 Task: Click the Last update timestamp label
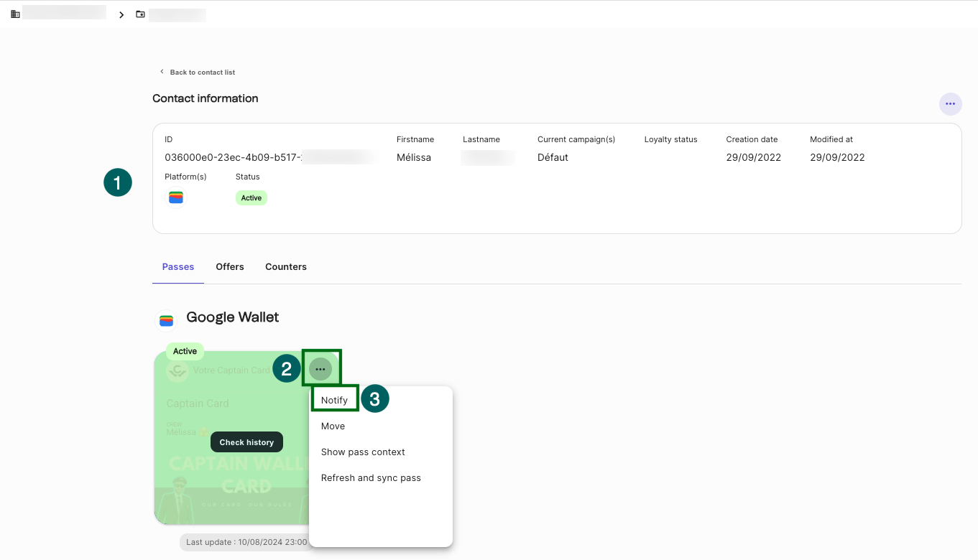pos(246,542)
